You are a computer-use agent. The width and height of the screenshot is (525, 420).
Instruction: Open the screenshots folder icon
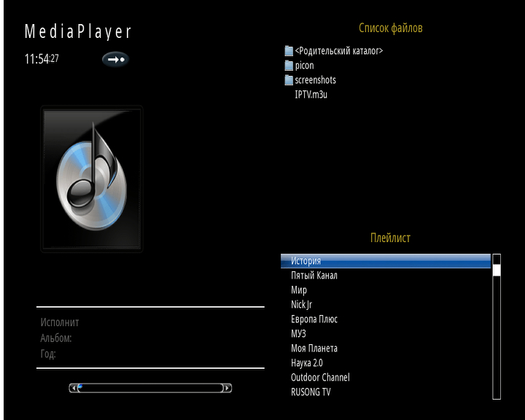tap(289, 80)
